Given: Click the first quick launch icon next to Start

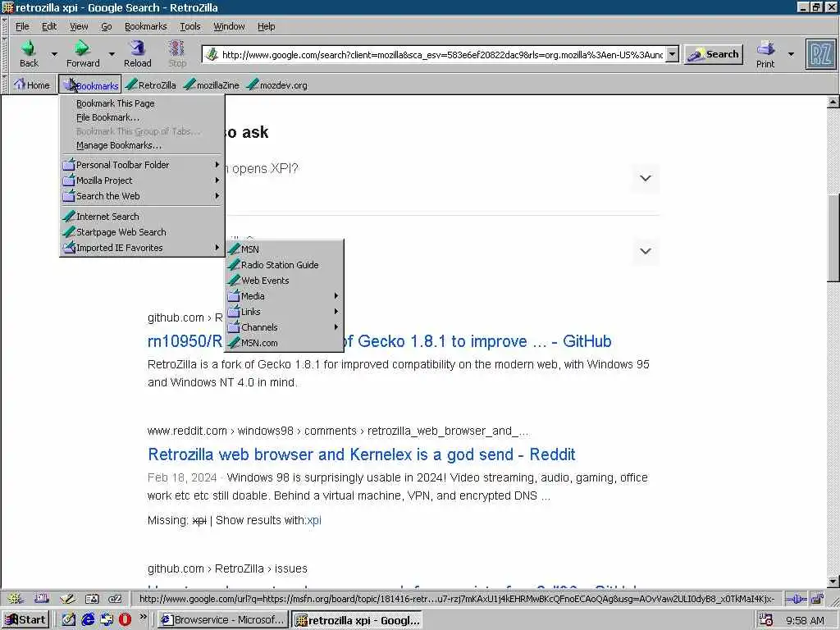Looking at the screenshot, I should tap(69, 620).
